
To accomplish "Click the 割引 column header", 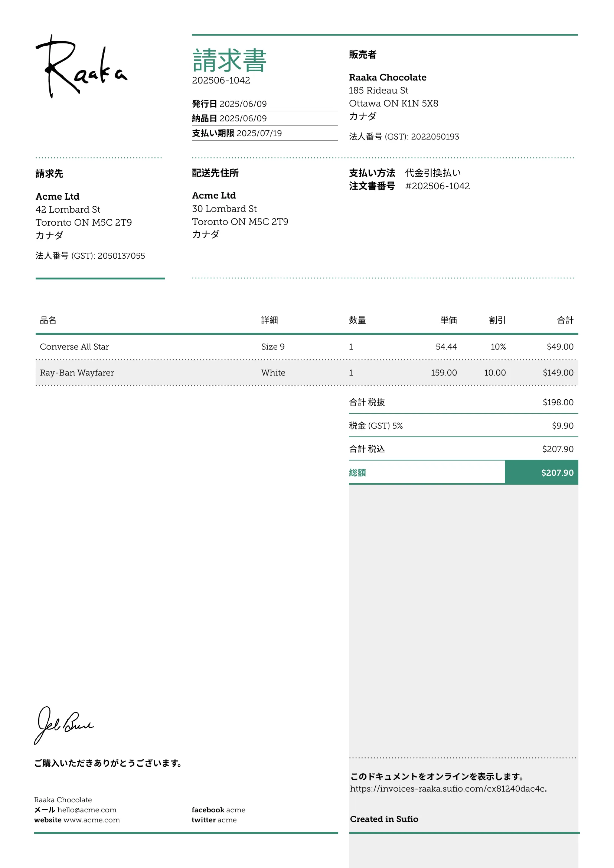I will [x=497, y=320].
